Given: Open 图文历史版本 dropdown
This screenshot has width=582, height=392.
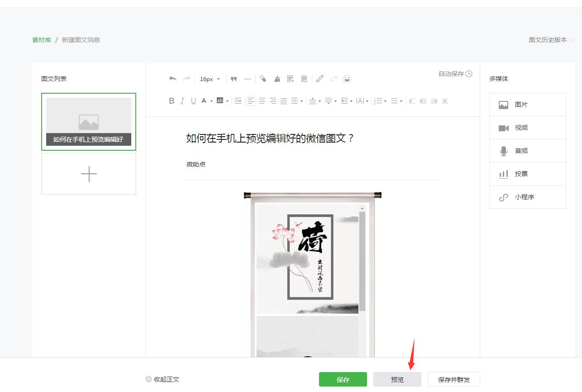Looking at the screenshot, I should (x=552, y=40).
